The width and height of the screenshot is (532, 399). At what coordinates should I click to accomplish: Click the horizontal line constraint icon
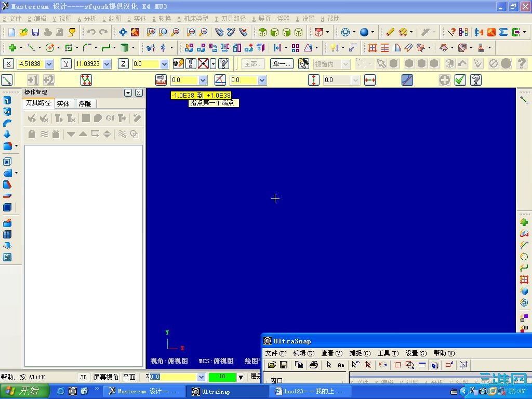(369, 80)
